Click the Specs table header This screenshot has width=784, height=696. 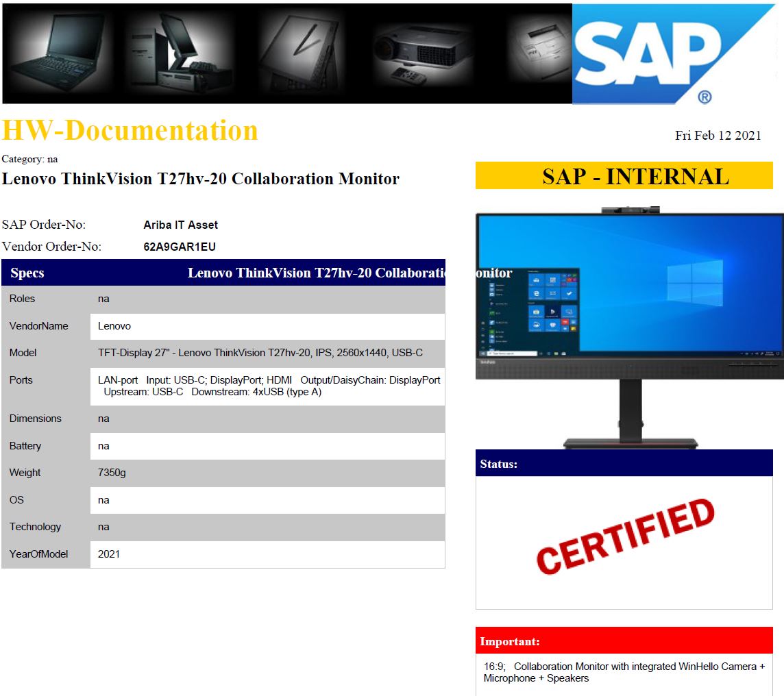(223, 273)
